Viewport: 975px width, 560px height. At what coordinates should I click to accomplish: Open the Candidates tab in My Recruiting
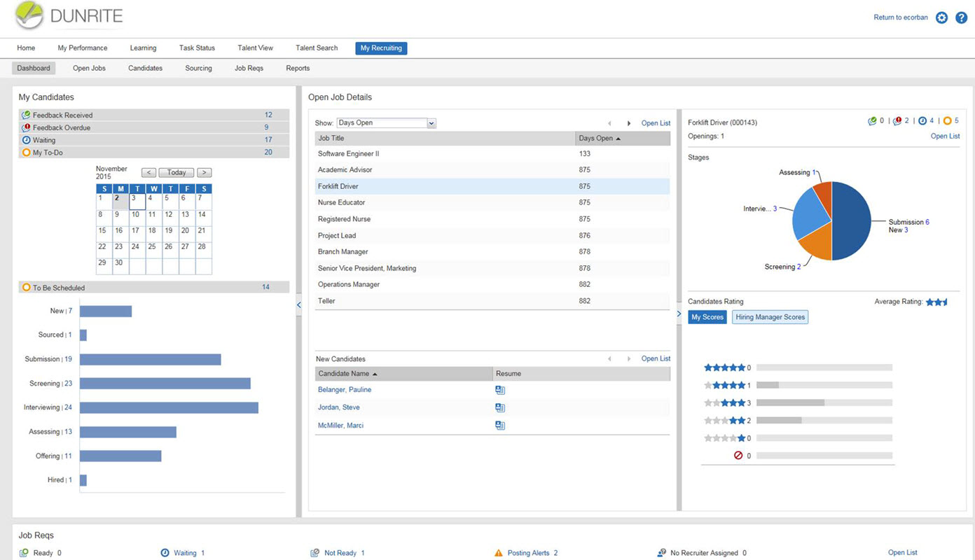(x=145, y=68)
